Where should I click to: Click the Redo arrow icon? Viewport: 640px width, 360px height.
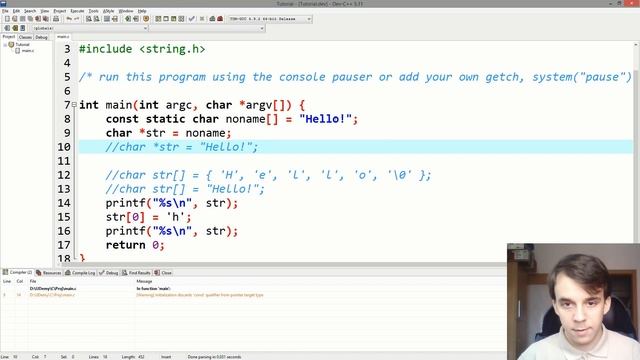tap(76, 19)
